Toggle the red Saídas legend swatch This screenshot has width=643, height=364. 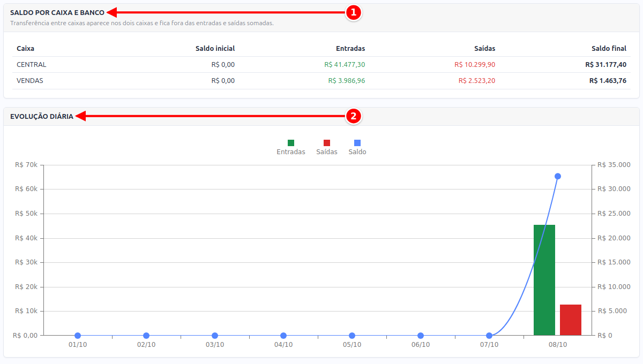coord(327,143)
